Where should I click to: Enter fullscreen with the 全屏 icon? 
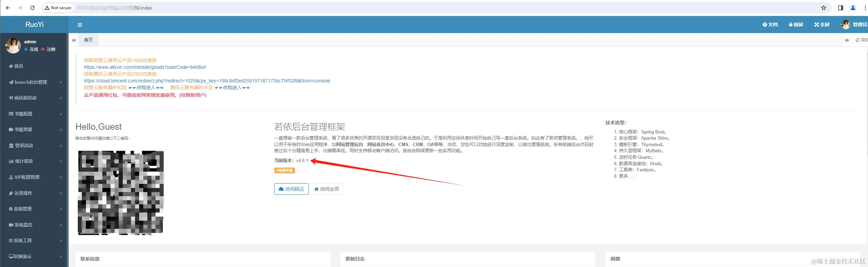click(x=822, y=25)
